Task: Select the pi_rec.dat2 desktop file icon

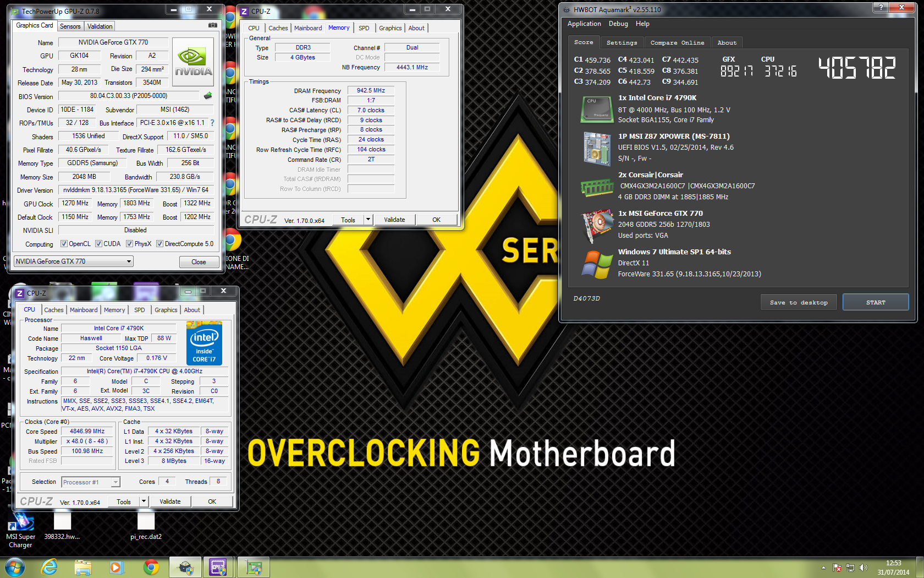Action: coord(146,526)
